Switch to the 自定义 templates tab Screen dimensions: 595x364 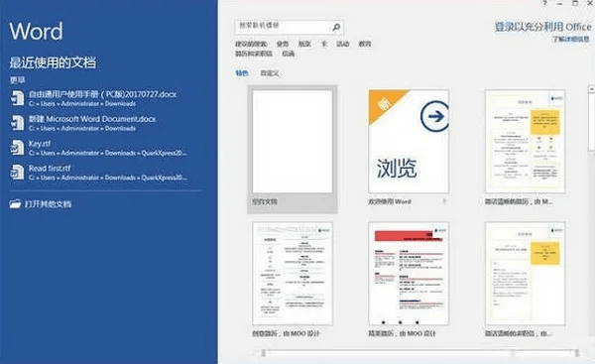[x=270, y=73]
